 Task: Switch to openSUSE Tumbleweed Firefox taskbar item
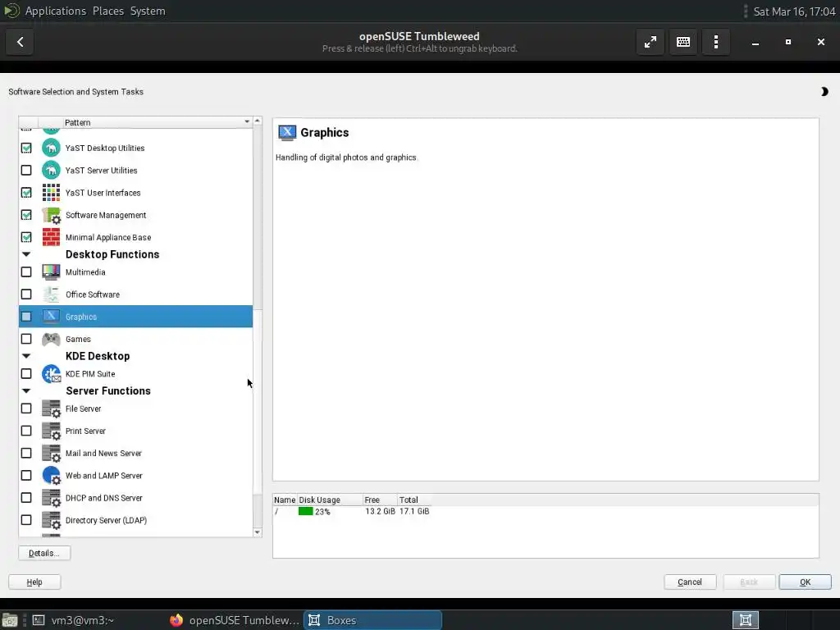pyautogui.click(x=235, y=620)
